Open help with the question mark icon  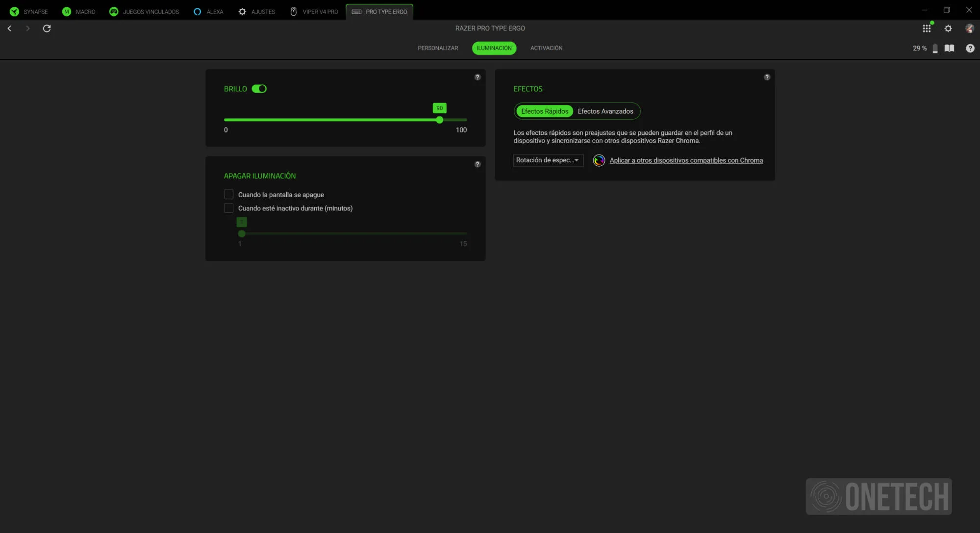click(970, 48)
